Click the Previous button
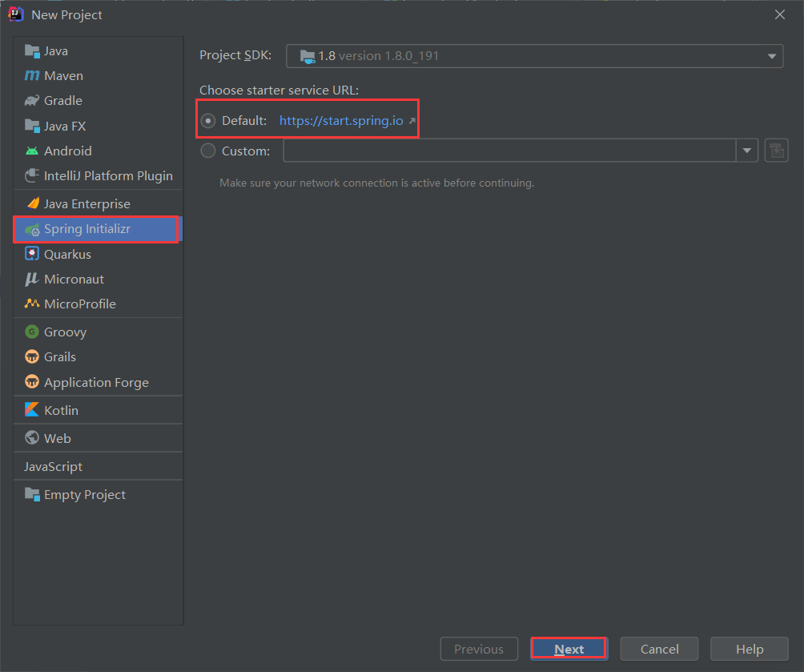 pyautogui.click(x=479, y=649)
